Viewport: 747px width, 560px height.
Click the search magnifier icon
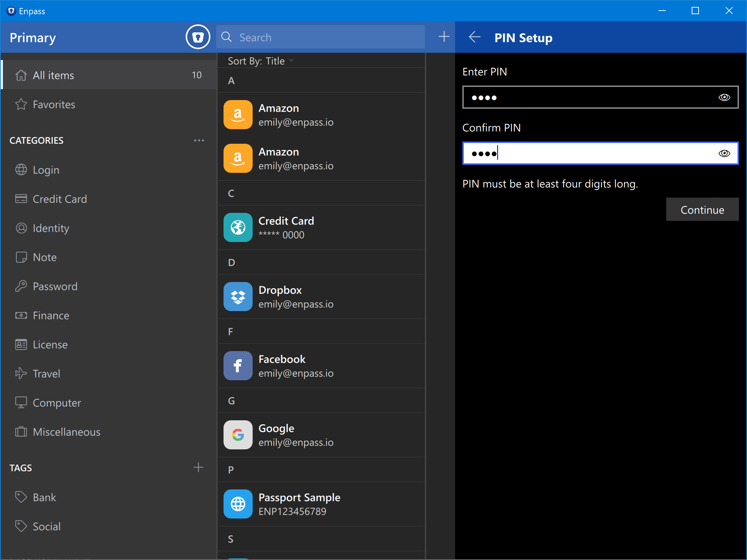(226, 37)
